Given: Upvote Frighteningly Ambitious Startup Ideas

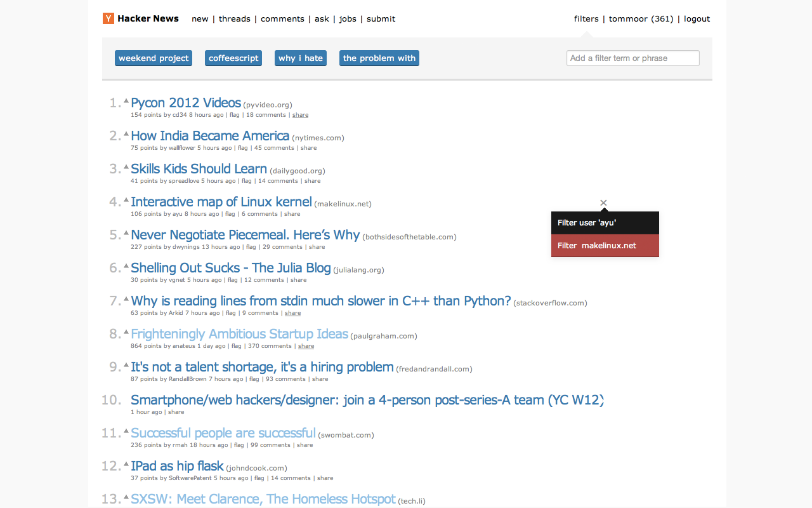Looking at the screenshot, I should [126, 331].
